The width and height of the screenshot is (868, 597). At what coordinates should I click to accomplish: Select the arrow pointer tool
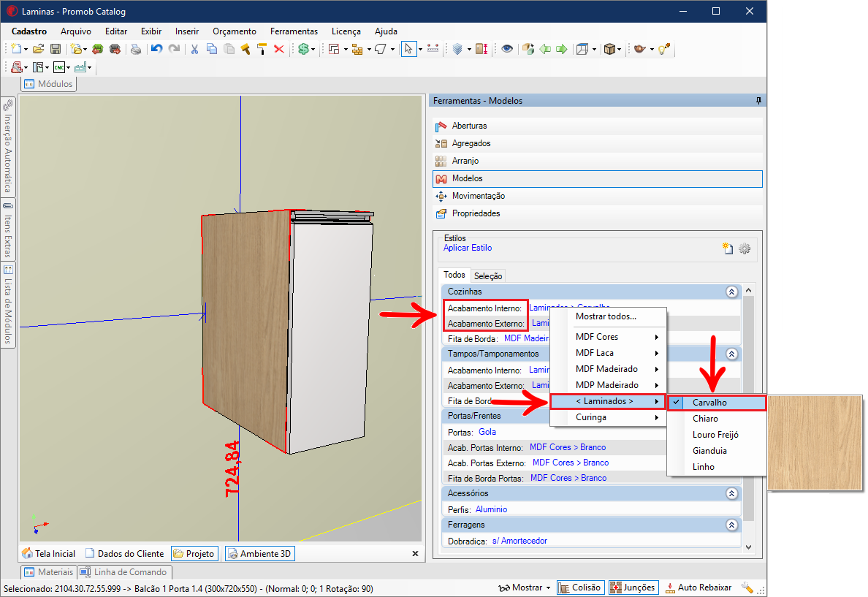click(408, 49)
